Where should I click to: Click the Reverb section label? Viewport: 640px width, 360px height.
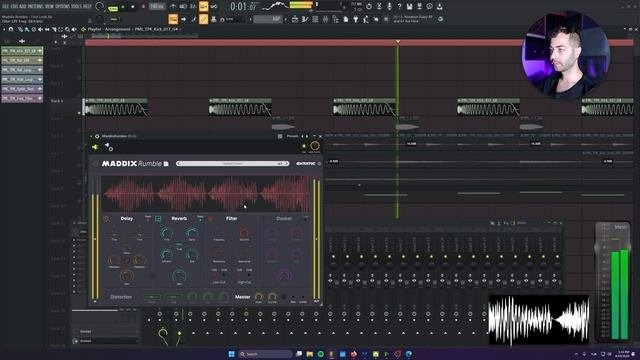(179, 219)
